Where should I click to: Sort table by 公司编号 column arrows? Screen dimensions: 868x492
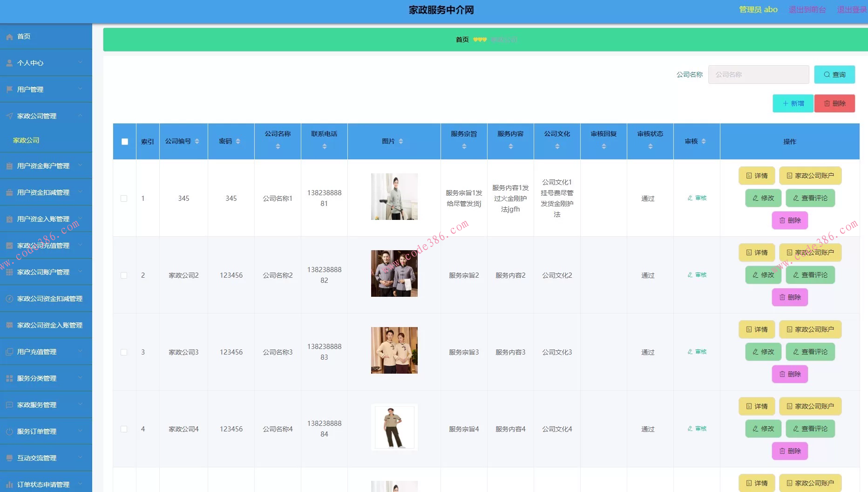(197, 141)
